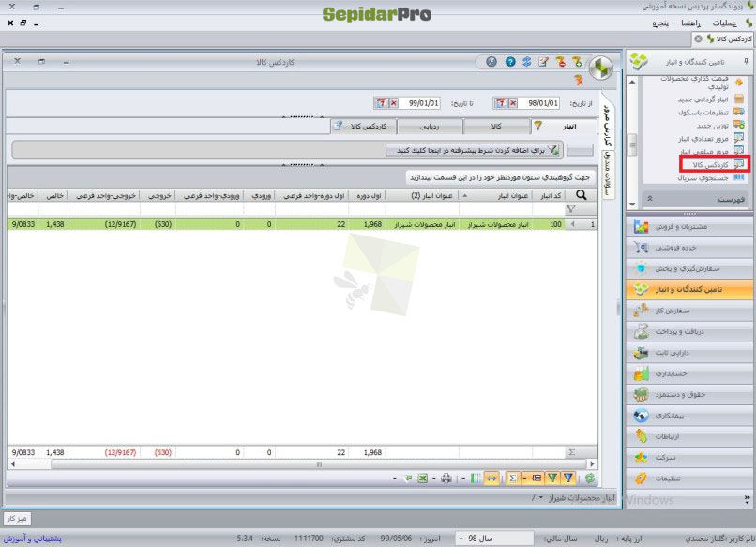
Task: Click the small green export arrow icon beside Excel
Action: click(408, 478)
